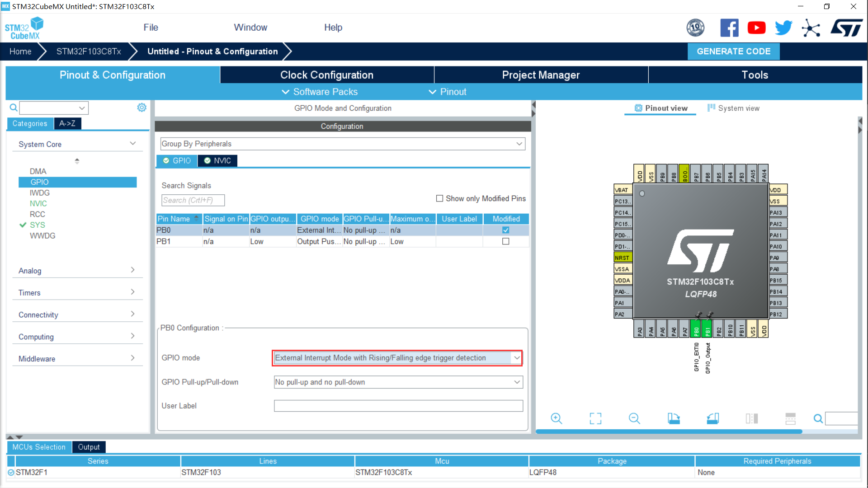Click the pin search magnifier icon

coord(818,418)
